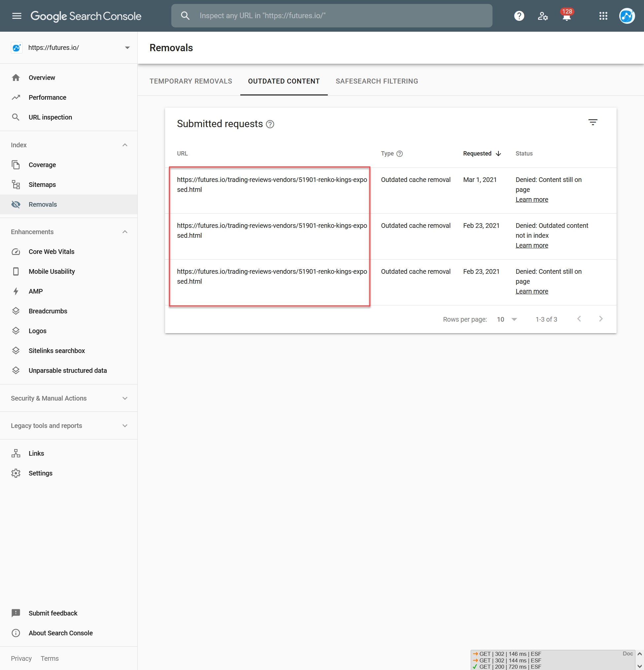Viewport: 644px width, 670px height.
Task: Select the Outdated Content tab
Action: [x=284, y=81]
